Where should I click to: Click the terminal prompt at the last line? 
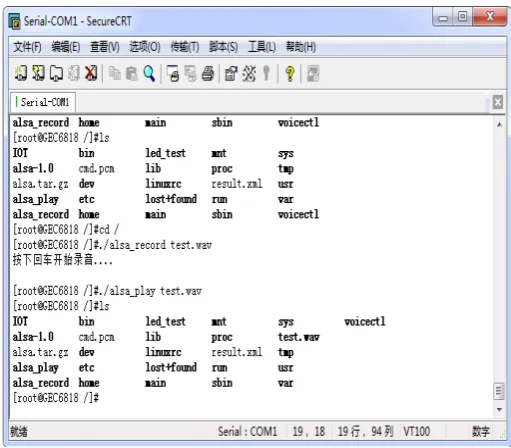(x=56, y=398)
